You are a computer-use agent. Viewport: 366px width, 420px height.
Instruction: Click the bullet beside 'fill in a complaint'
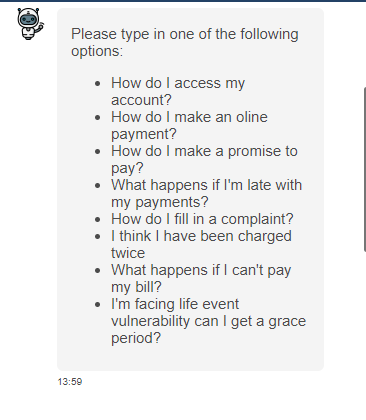[98, 219]
